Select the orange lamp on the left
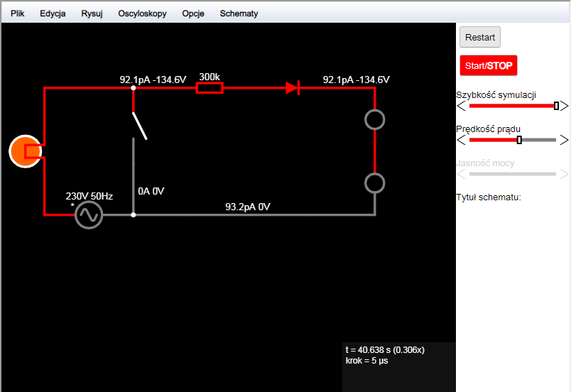Screen dimensions: 571x392 pos(25,151)
